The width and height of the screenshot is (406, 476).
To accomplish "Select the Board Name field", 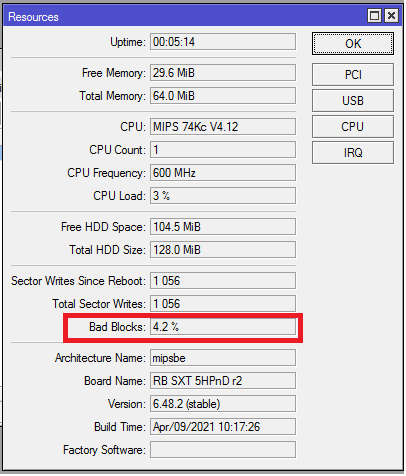I will 223,381.
